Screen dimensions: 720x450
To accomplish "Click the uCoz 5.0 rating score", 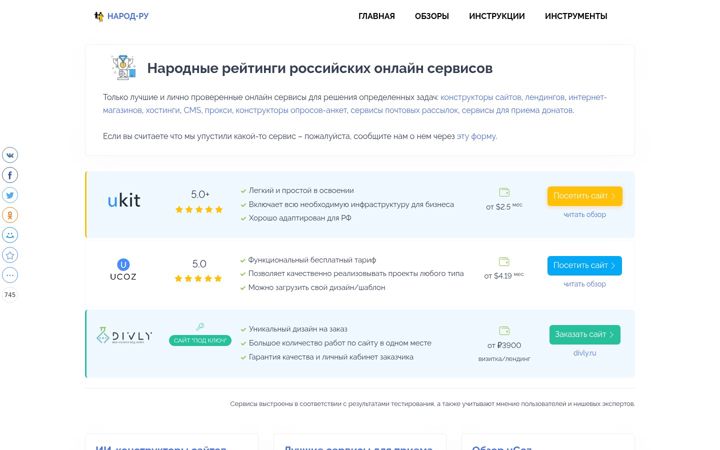I will pyautogui.click(x=199, y=264).
